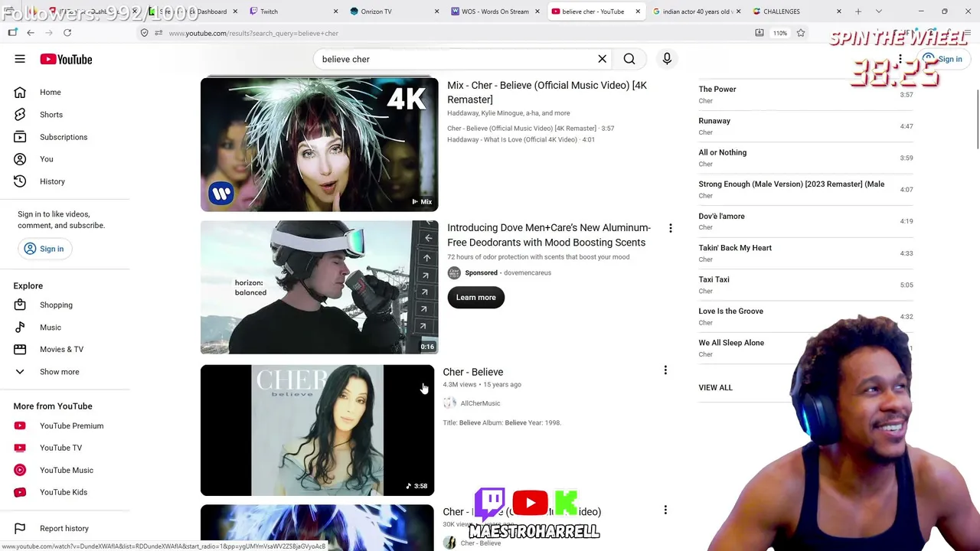The width and height of the screenshot is (980, 551).
Task: Play the 4K Mix Cher thumbnail
Action: [319, 145]
